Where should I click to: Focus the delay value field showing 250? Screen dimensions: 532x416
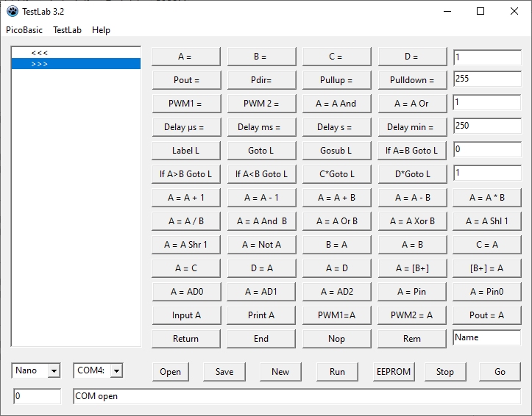[x=486, y=126]
